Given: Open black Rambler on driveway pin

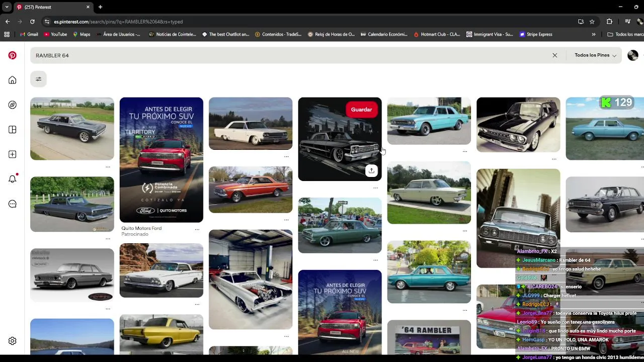Looking at the screenshot, I should pos(72,129).
